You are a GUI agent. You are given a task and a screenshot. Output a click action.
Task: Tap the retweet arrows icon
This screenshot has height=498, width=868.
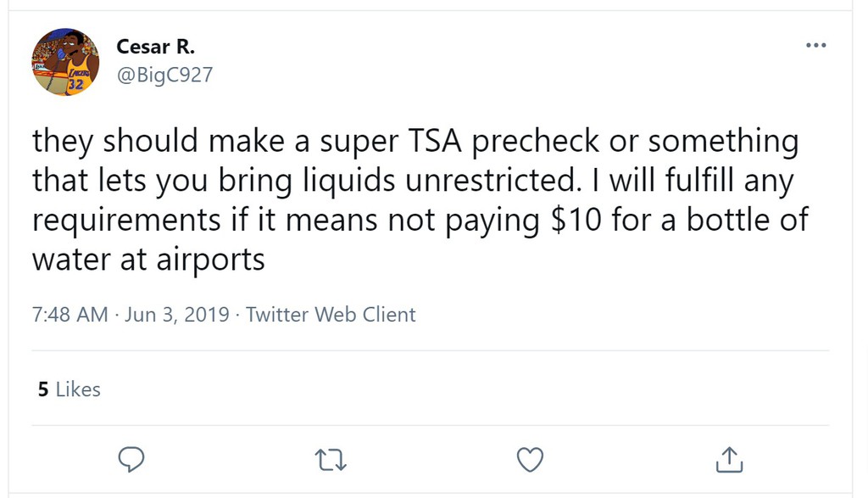pos(330,459)
